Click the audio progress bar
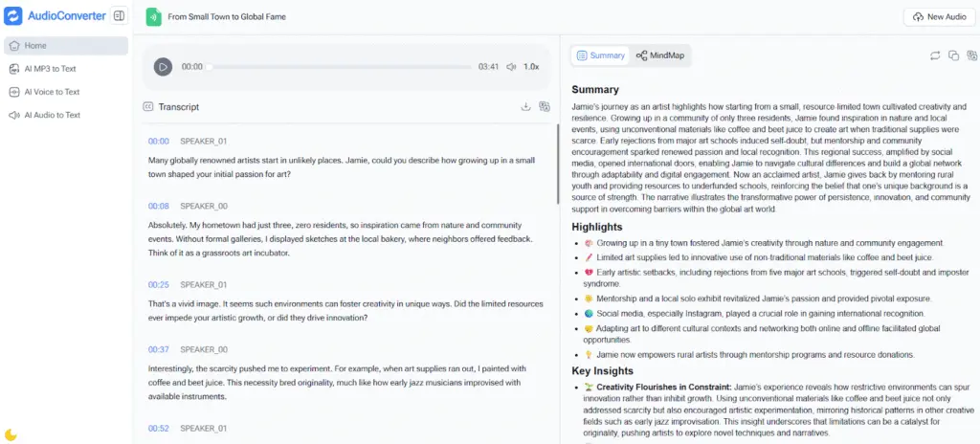 pos(340,67)
